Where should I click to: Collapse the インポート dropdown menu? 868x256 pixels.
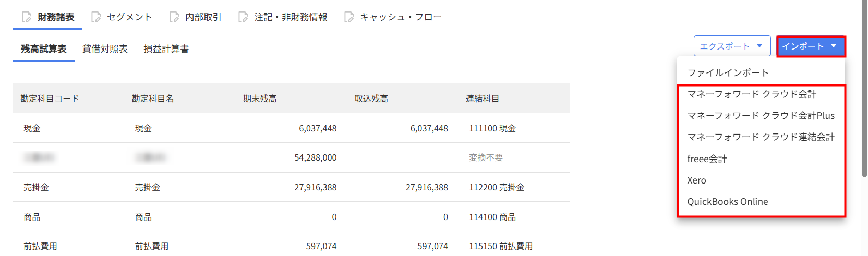click(811, 46)
